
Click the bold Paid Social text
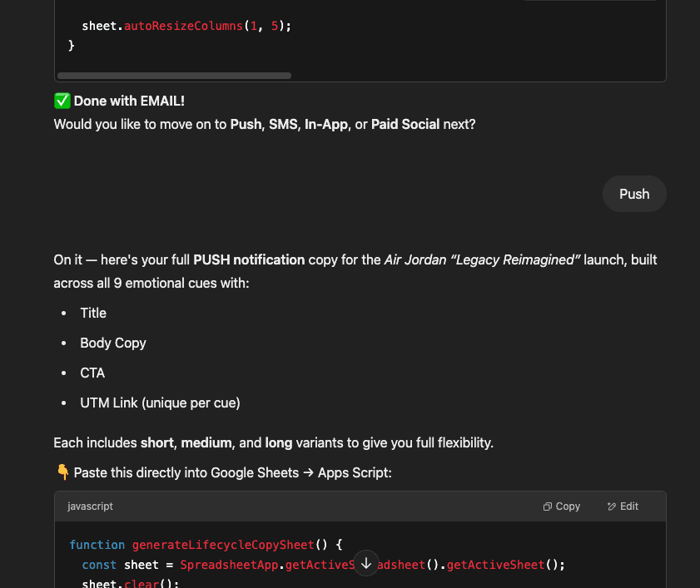click(x=405, y=124)
